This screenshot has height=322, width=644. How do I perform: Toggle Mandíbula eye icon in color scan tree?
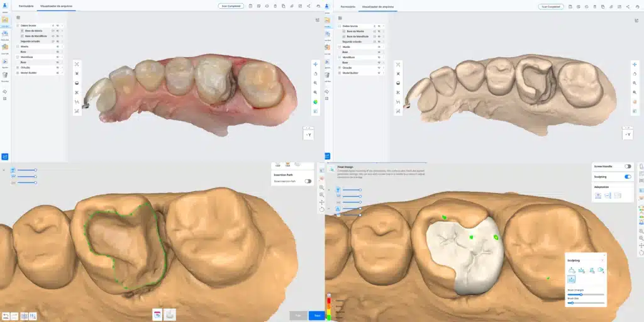(57, 57)
